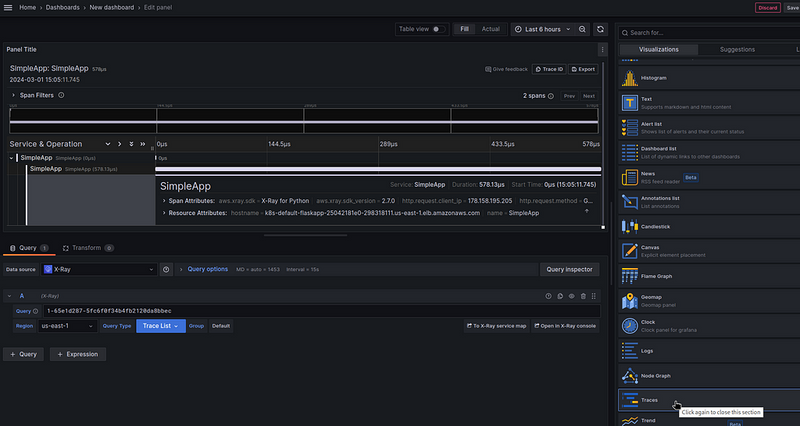This screenshot has height=426, width=800.
Task: Click the Span Filters info icon
Action: (x=61, y=95)
